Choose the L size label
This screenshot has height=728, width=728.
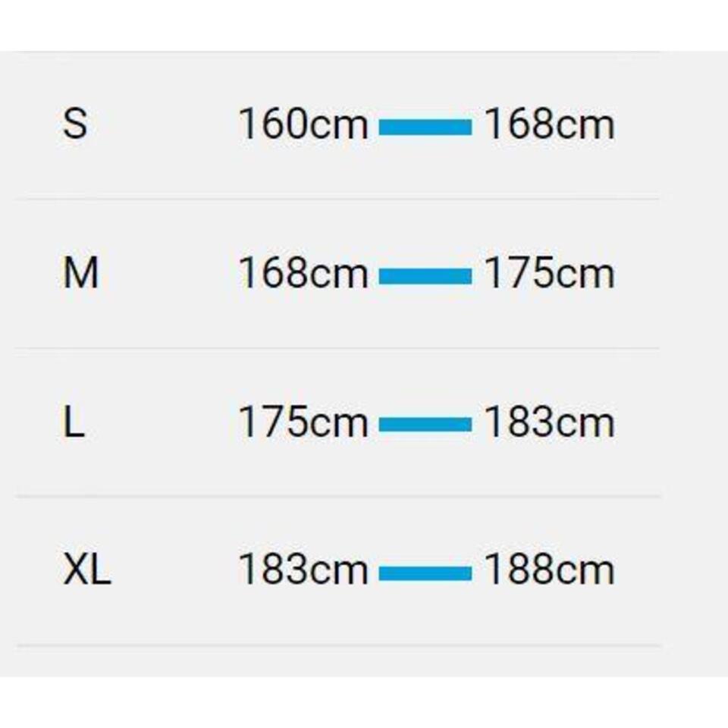pyautogui.click(x=74, y=422)
